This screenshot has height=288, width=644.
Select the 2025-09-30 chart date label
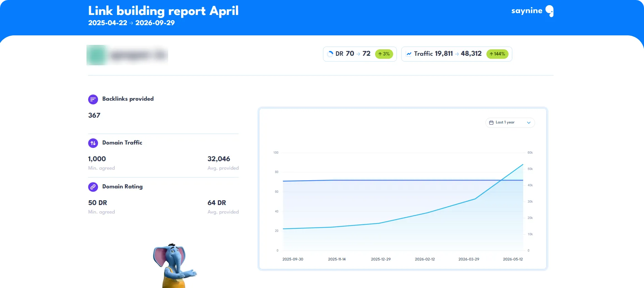click(293, 259)
